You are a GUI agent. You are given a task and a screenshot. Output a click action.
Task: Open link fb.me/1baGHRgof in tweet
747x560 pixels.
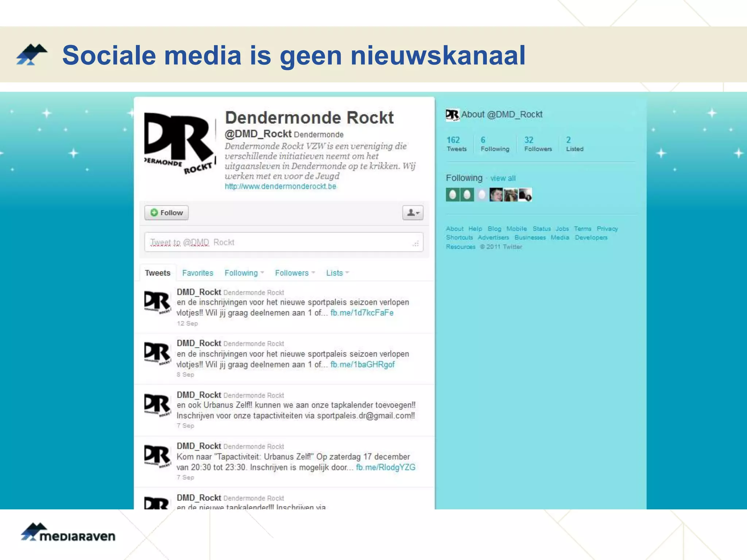(363, 365)
